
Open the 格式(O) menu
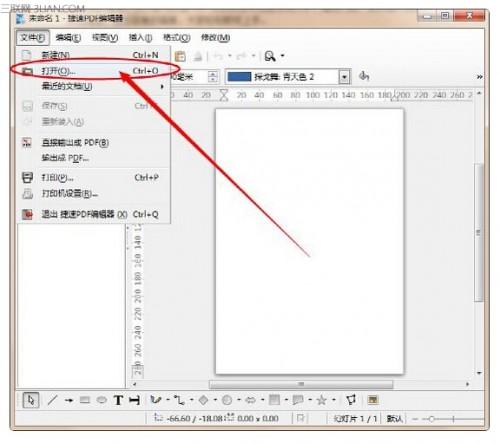point(176,38)
